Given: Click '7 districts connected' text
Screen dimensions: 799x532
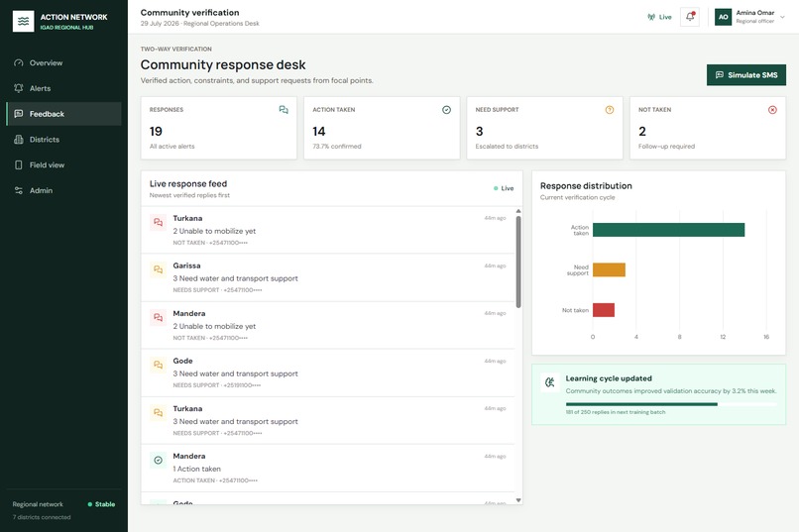Looking at the screenshot, I should pyautogui.click(x=42, y=517).
